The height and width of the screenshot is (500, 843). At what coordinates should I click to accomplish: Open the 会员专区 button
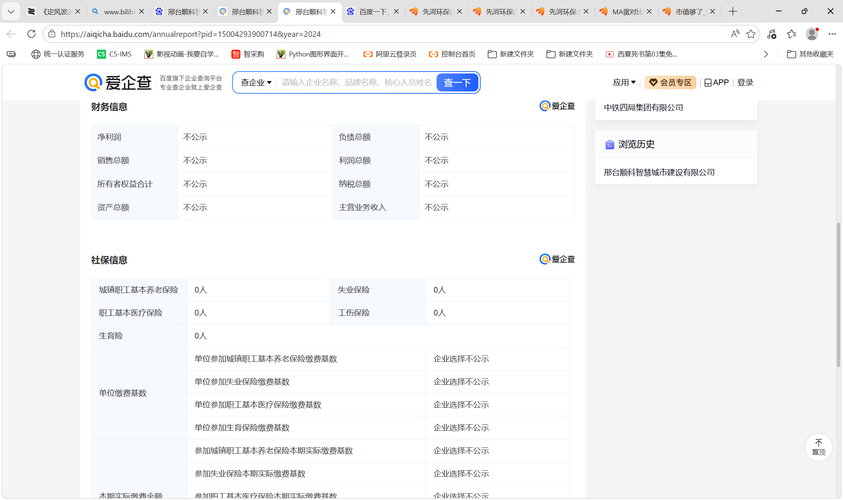click(x=670, y=82)
